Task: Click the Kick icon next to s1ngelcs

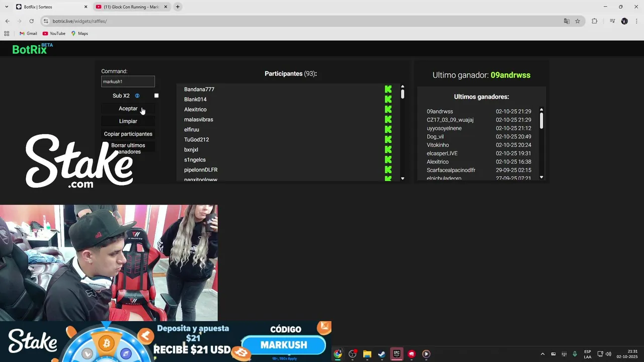Action: (388, 159)
